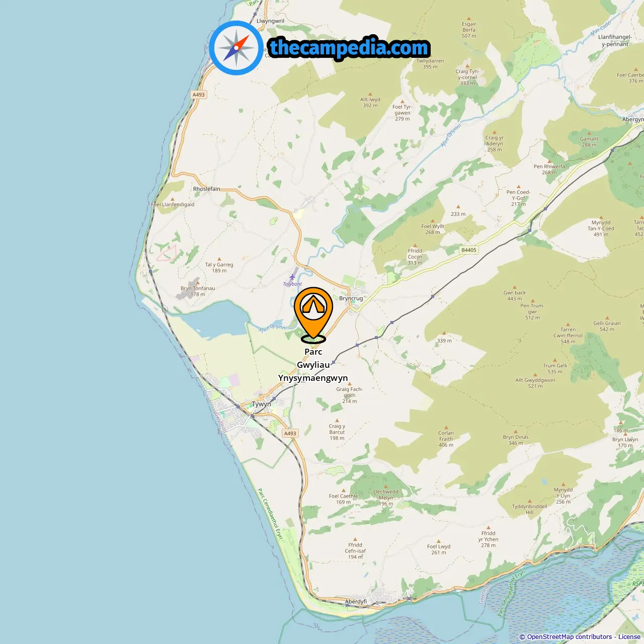Click the Llanfihangel-y-pennant label
The image size is (644, 644).
click(x=615, y=40)
